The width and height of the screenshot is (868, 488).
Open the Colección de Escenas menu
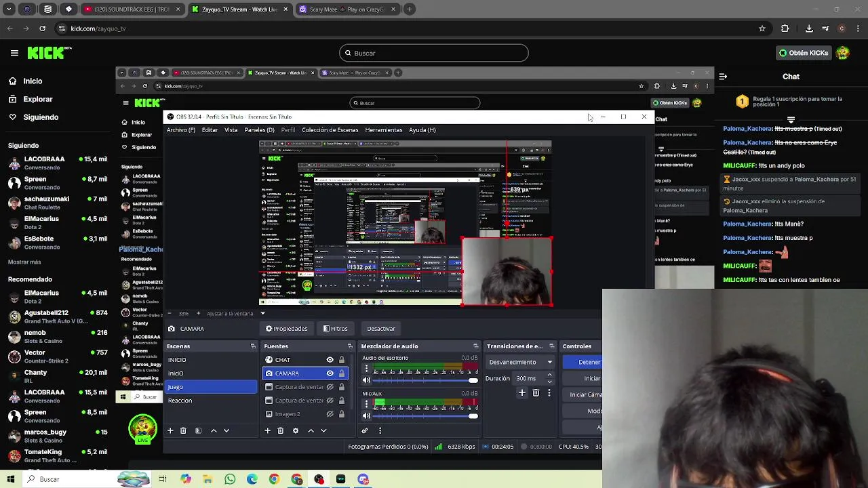click(x=330, y=130)
